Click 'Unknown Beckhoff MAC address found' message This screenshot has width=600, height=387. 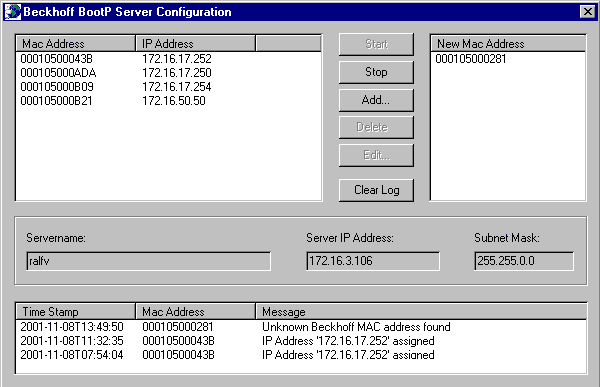[356, 327]
